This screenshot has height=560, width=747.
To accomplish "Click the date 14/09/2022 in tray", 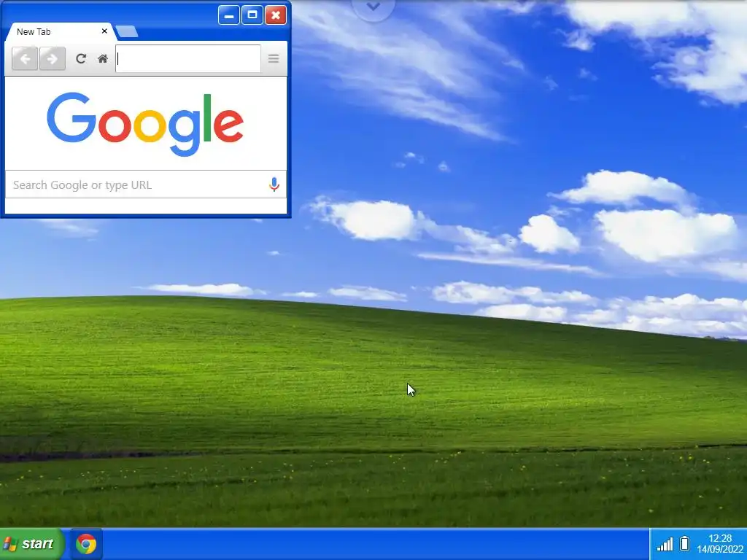I will coord(720,550).
